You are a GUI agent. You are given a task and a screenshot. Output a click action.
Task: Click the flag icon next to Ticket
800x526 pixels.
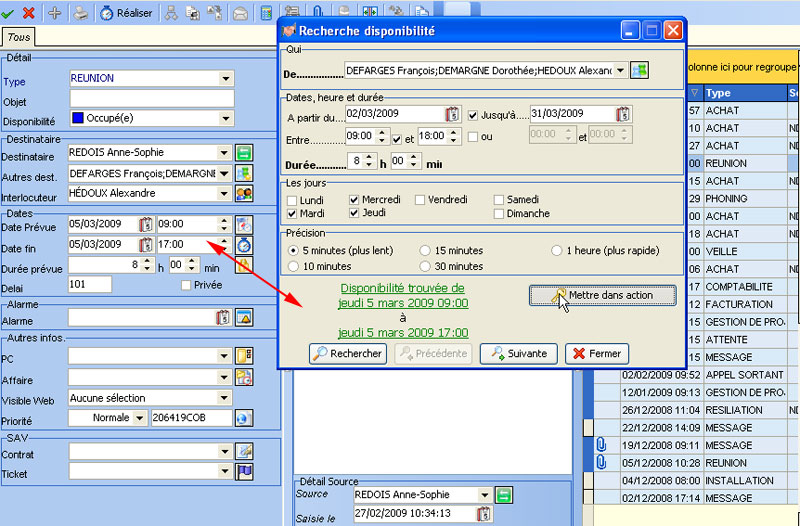coord(244,473)
